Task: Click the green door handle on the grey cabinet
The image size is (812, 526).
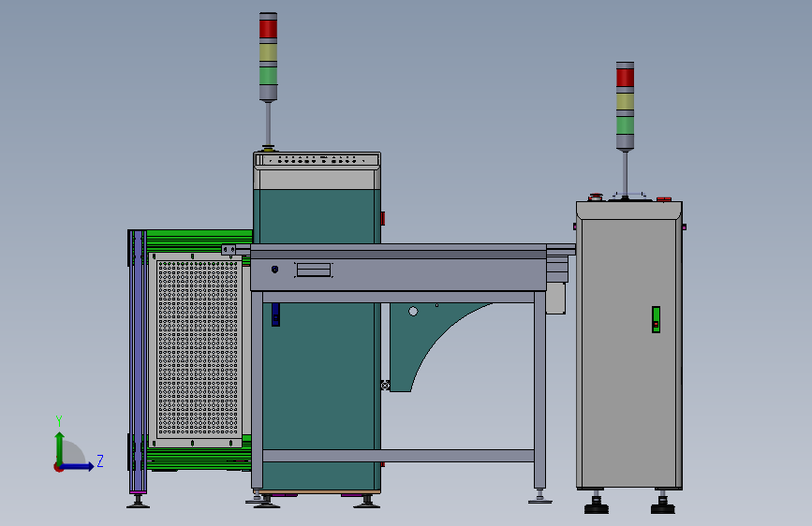Action: (x=656, y=319)
